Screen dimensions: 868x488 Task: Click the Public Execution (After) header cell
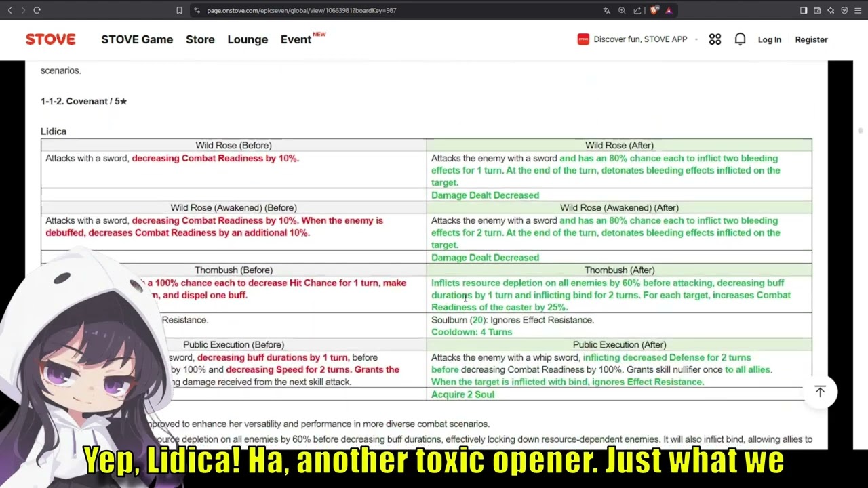pos(619,344)
